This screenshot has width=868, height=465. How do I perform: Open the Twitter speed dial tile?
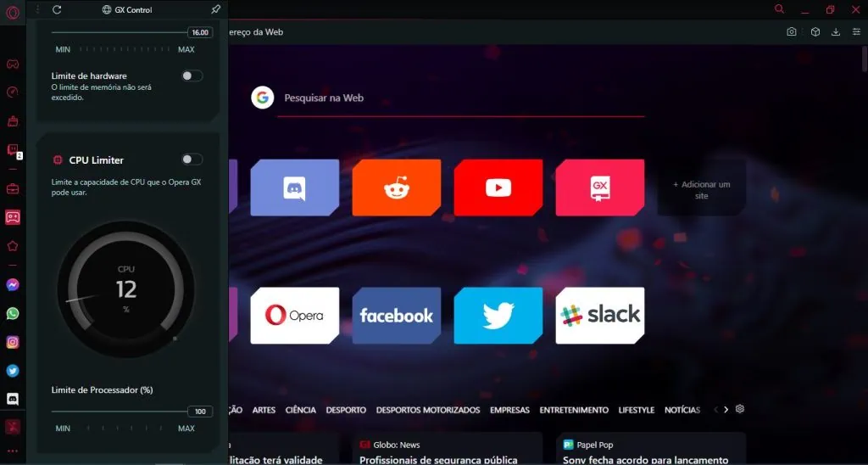(x=498, y=316)
